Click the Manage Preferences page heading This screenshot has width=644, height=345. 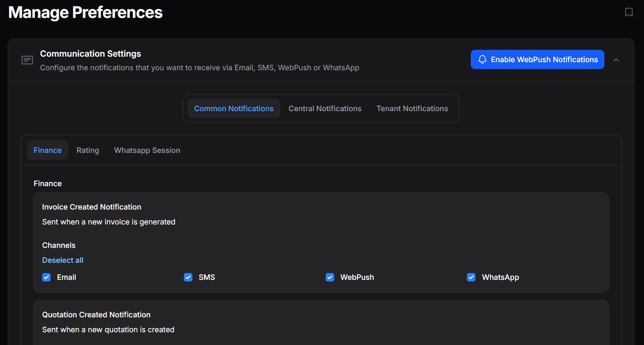[x=86, y=12]
